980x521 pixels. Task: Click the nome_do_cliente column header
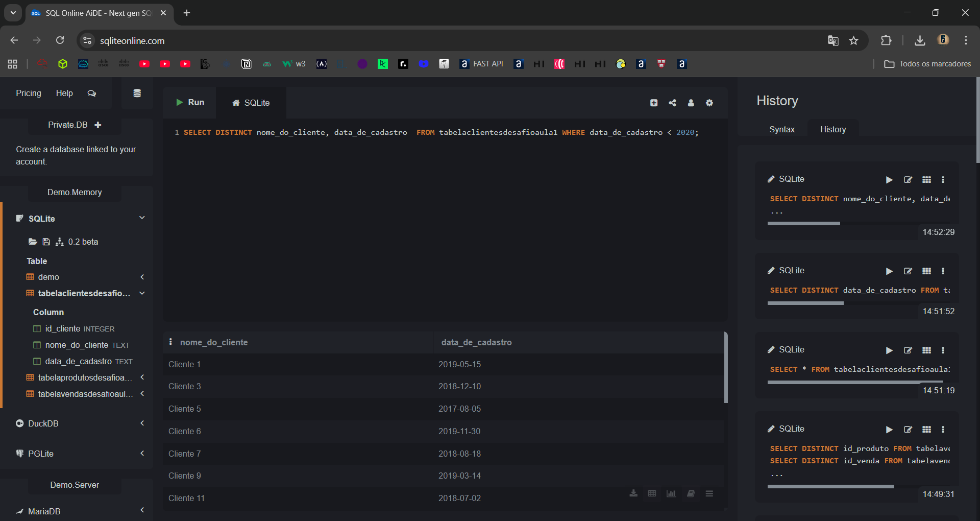[214, 343]
